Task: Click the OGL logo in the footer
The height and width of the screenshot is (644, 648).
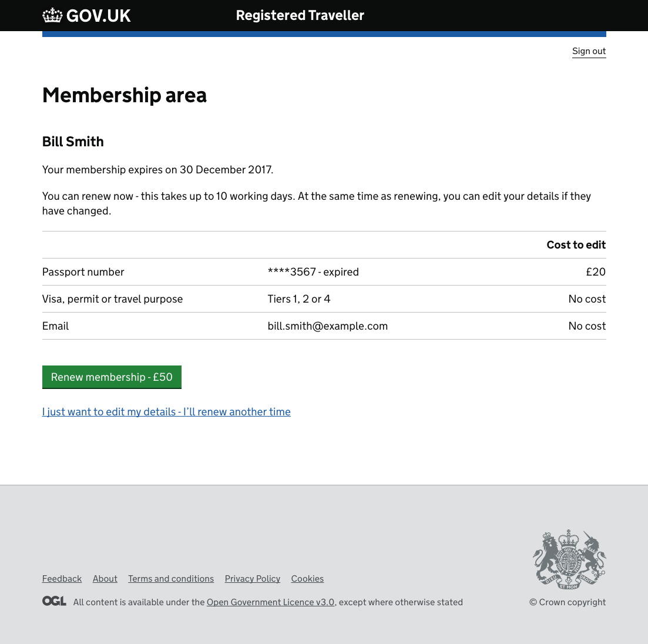Action: pyautogui.click(x=54, y=601)
